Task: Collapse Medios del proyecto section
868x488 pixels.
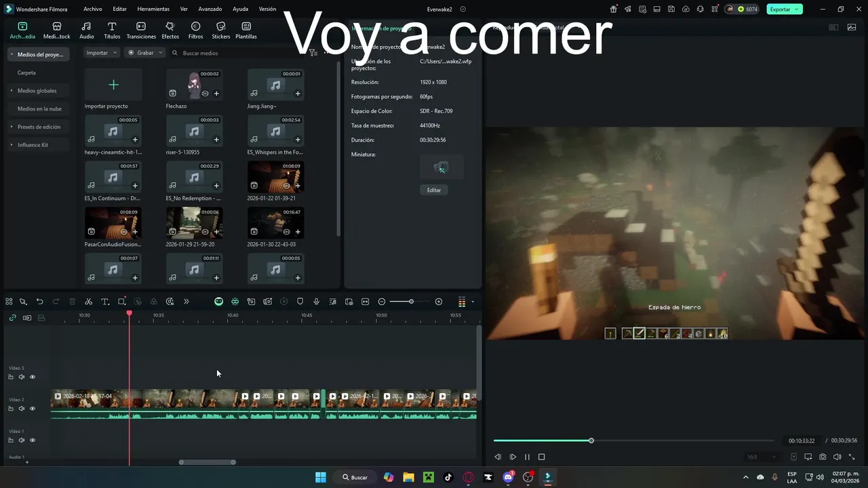Action: click(x=12, y=54)
